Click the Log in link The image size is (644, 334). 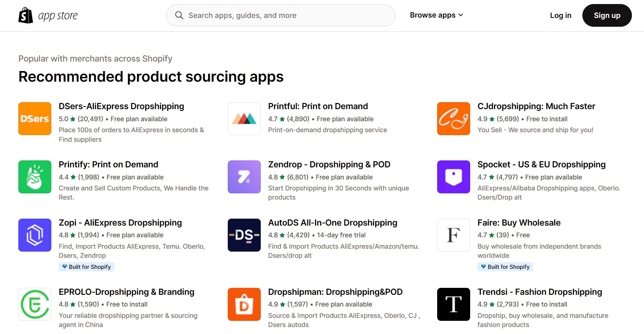[x=560, y=15]
